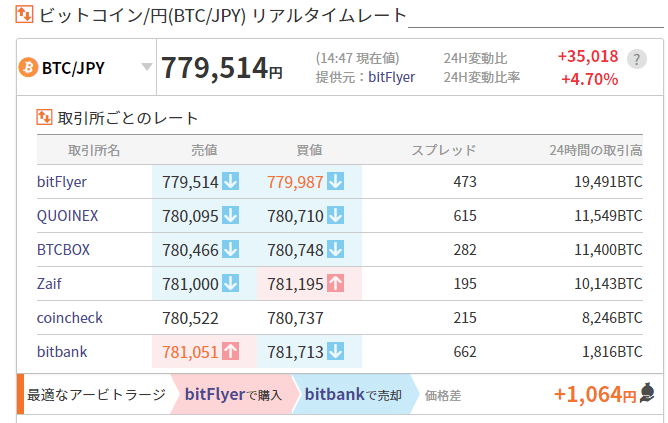The width and height of the screenshot is (668, 423).
Task: Click the icon beside 取引所ごとのレート heading
Action: tap(44, 118)
